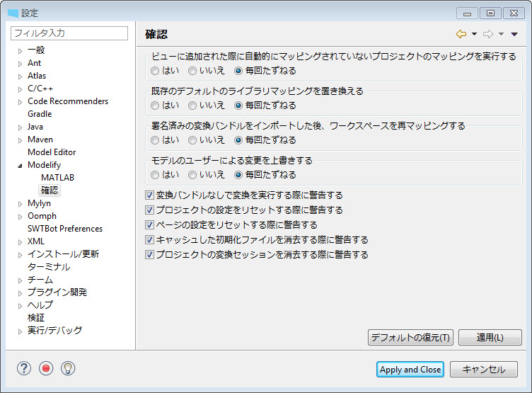Click the lightbulb tips icon
The width and height of the screenshot is (532, 393).
68,368
